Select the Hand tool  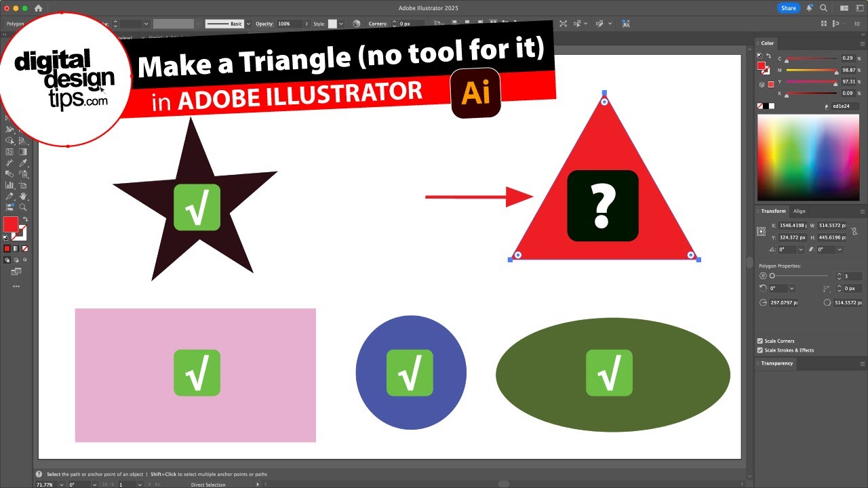22,196
